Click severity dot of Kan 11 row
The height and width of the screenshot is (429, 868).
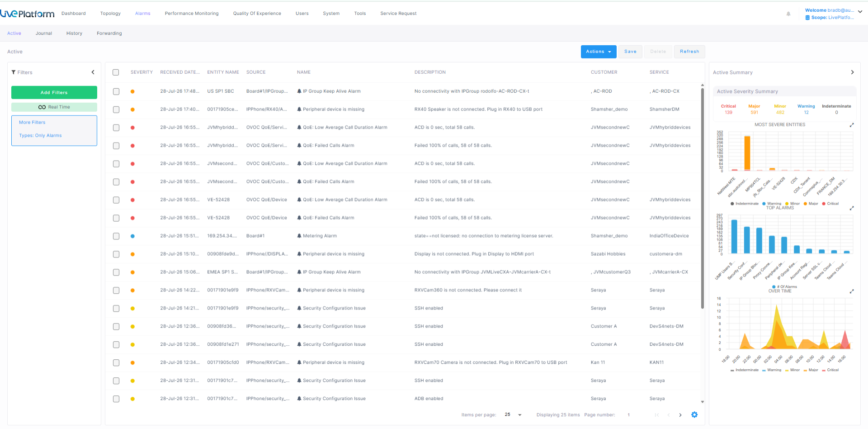132,363
